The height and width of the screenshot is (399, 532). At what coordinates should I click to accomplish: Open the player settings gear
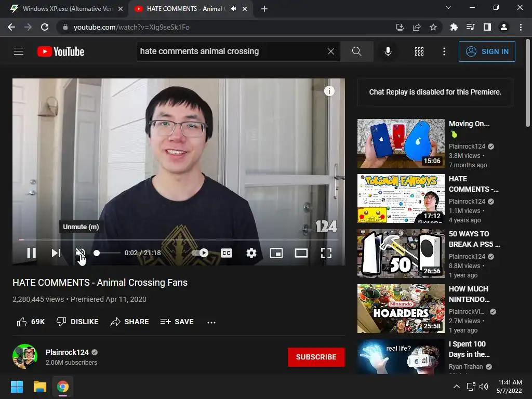pos(251,253)
